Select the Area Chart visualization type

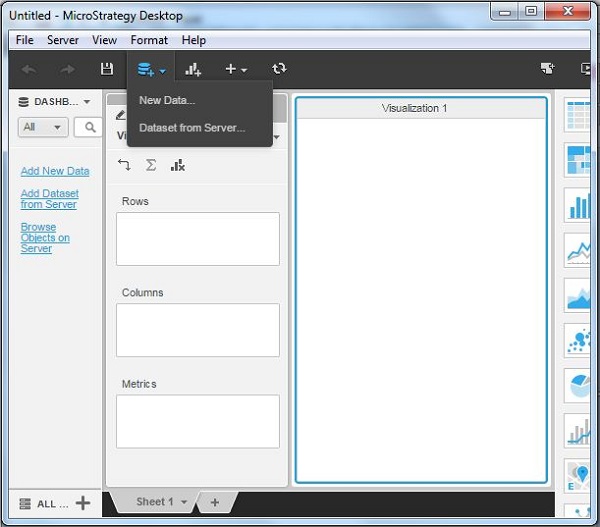[577, 296]
